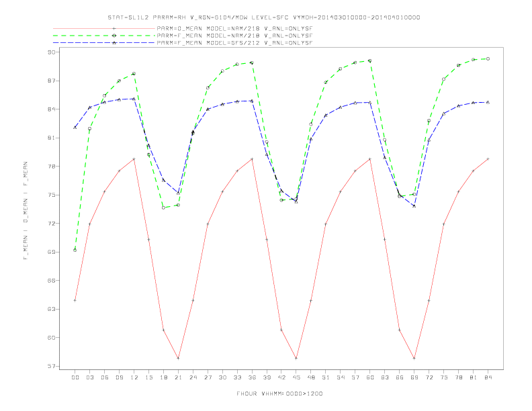Click the y-axis tick label 57

click(51, 366)
